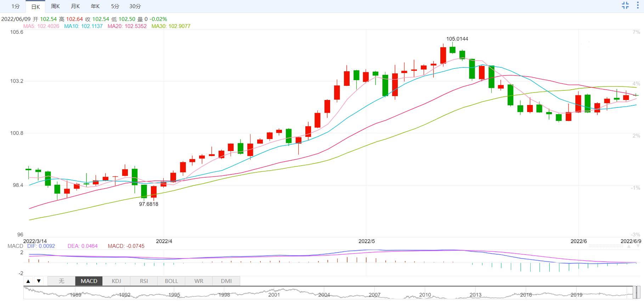The width and height of the screenshot is (644, 306).
Task: Click the black down-triangle indicator arrow
Action: (x=39, y=281)
